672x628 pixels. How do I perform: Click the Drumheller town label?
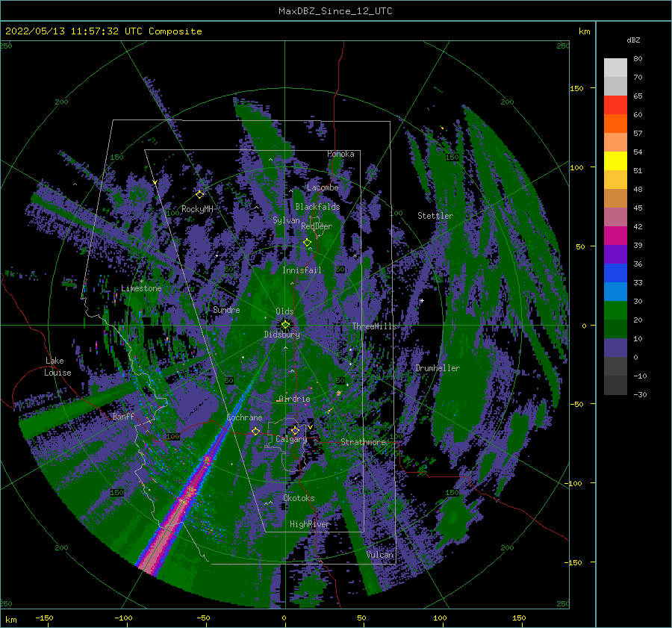438,368
